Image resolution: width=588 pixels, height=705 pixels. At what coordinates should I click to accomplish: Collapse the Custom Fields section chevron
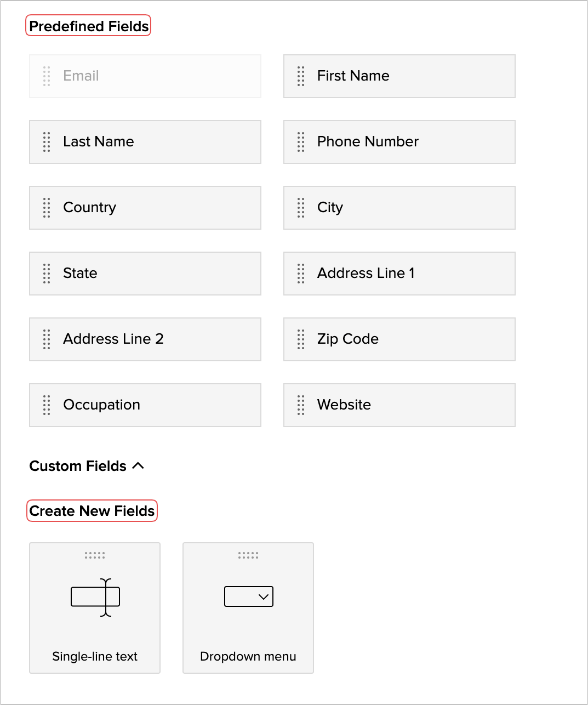(x=139, y=465)
